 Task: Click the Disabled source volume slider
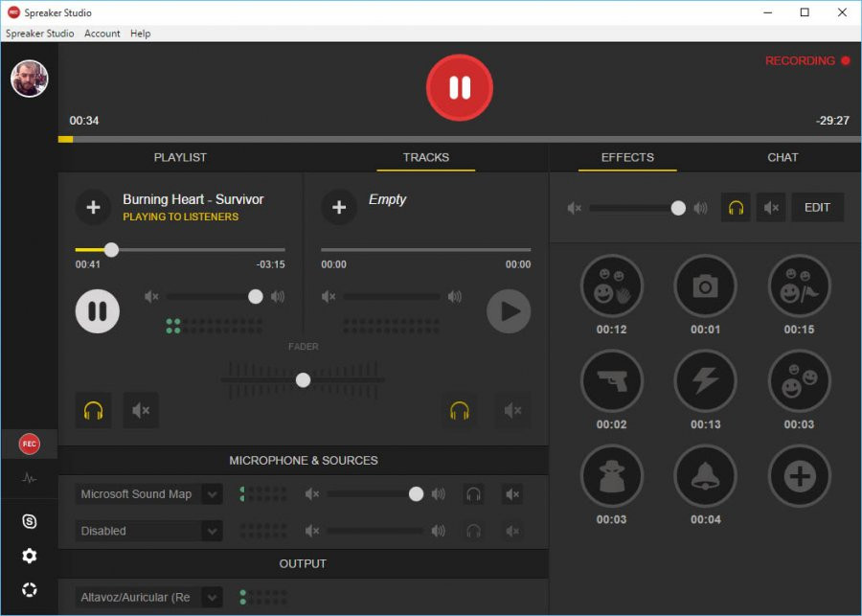coord(375,532)
